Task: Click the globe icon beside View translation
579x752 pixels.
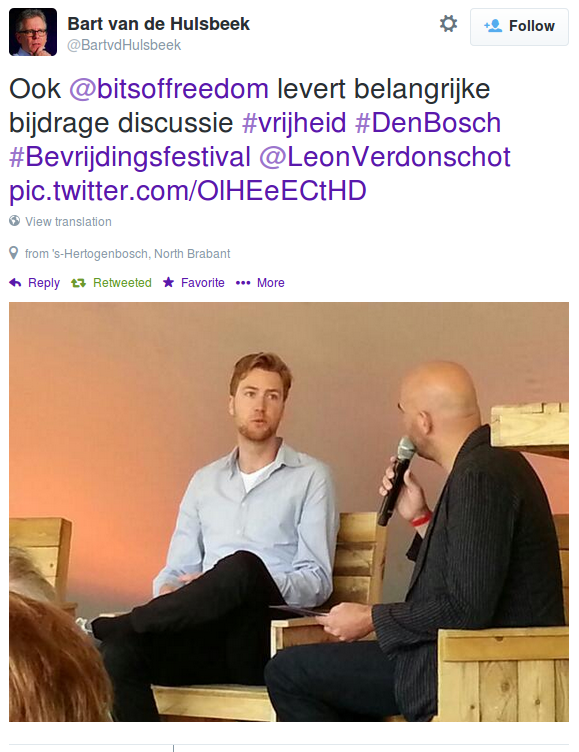Action: (x=14, y=221)
